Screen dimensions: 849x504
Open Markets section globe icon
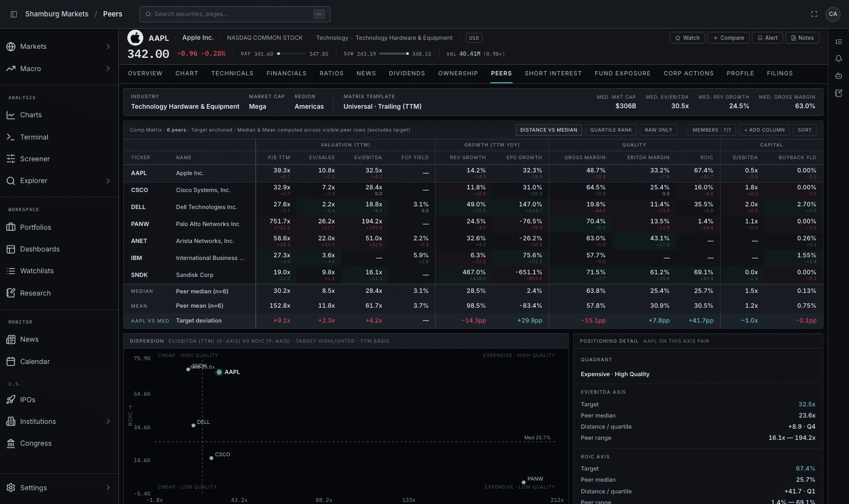coord(11,47)
